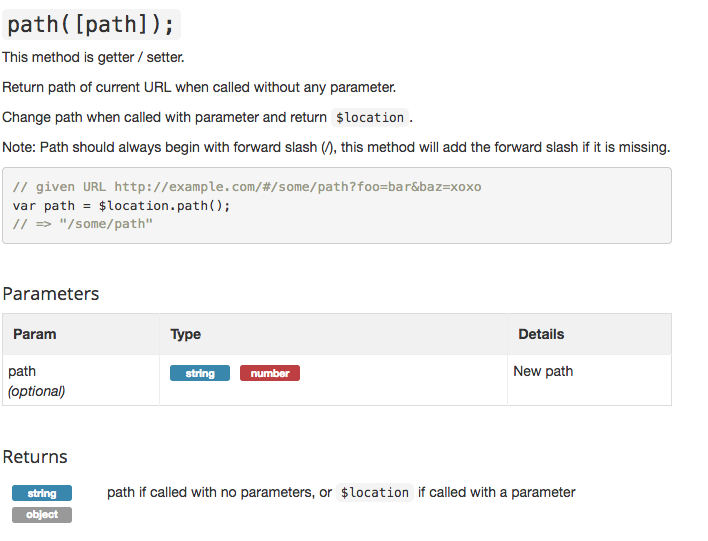Click the Parameters section heading
The height and width of the screenshot is (541, 708).
(51, 294)
